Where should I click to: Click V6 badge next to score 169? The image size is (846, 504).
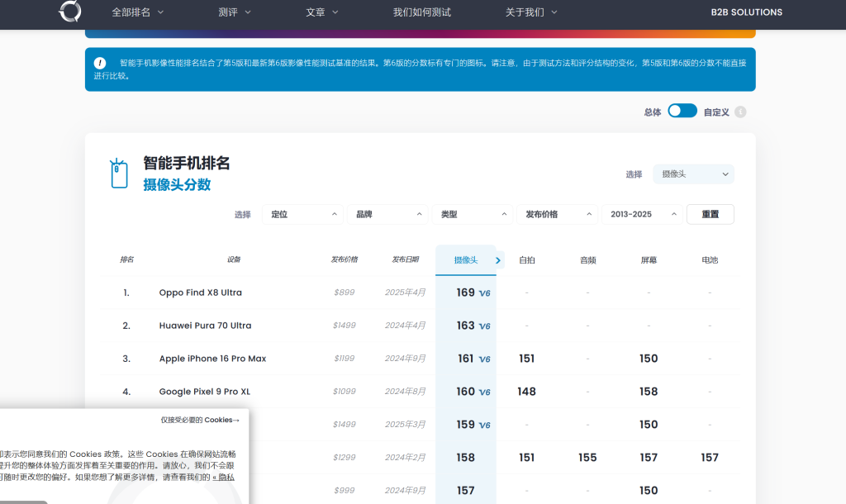pyautogui.click(x=484, y=293)
